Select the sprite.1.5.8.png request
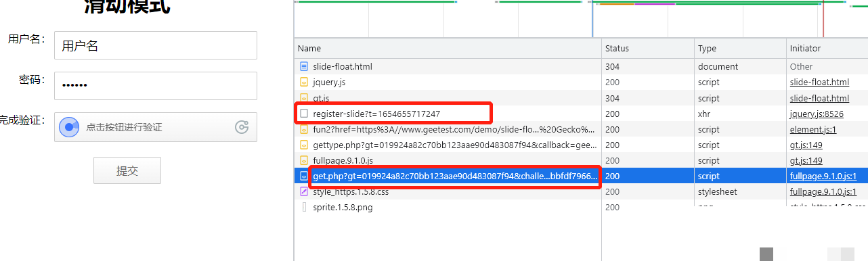The width and height of the screenshot is (868, 261). click(x=343, y=208)
